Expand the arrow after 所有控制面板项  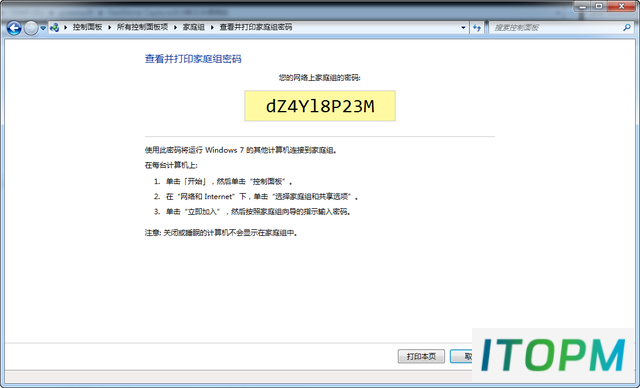176,27
